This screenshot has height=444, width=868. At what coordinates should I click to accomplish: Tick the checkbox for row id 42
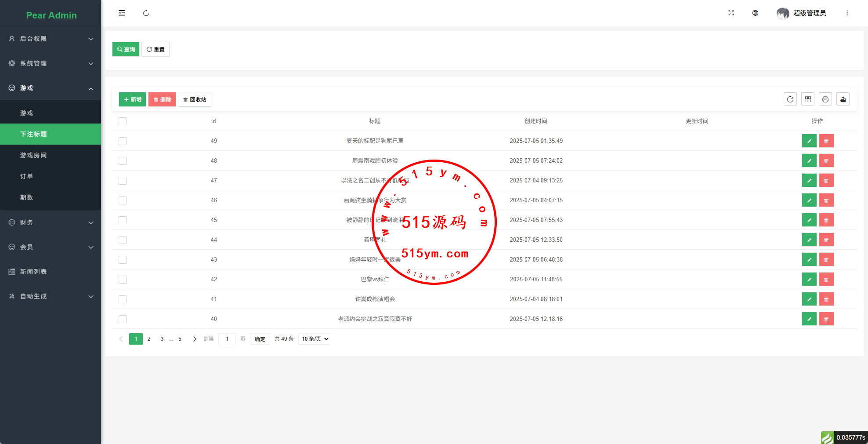click(123, 280)
